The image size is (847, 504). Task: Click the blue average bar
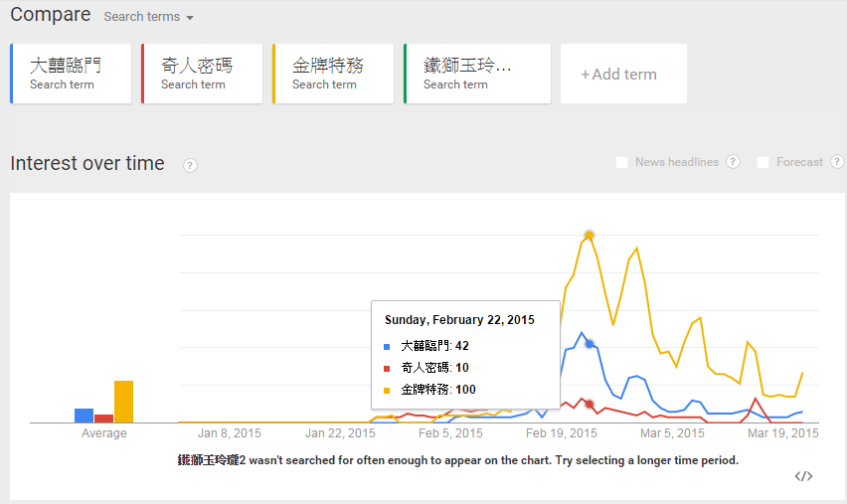tap(84, 416)
